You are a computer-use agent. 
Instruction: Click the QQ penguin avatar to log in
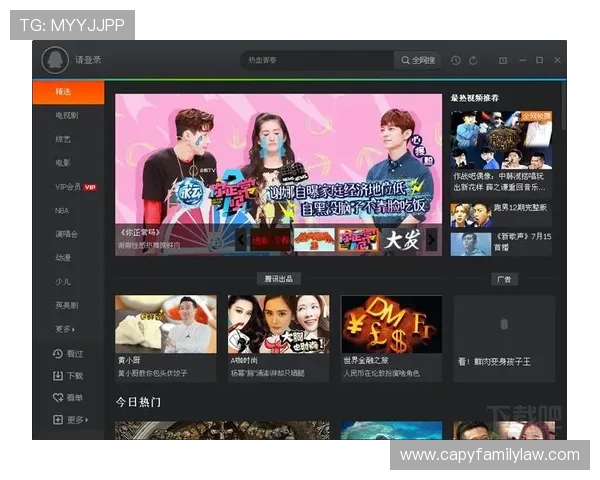pyautogui.click(x=55, y=60)
